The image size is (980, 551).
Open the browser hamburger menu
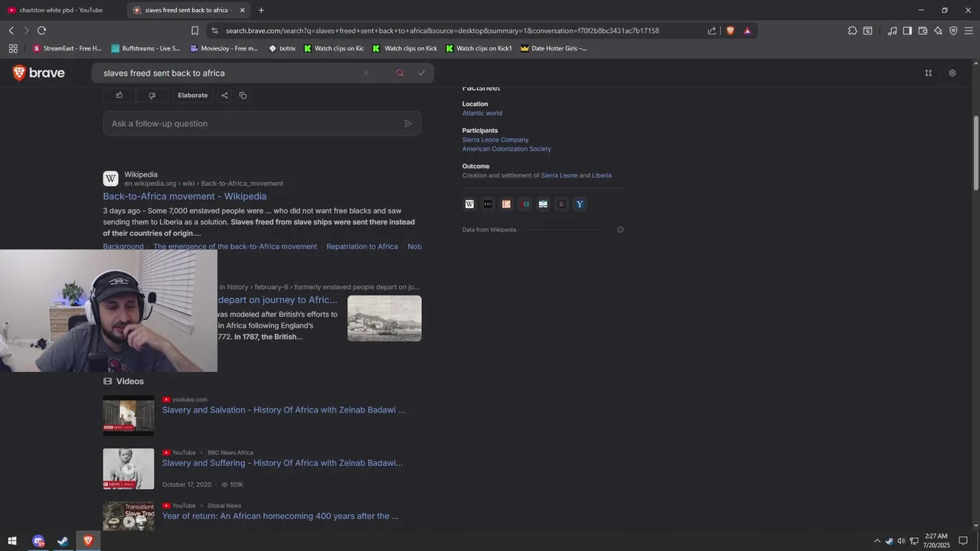(969, 31)
